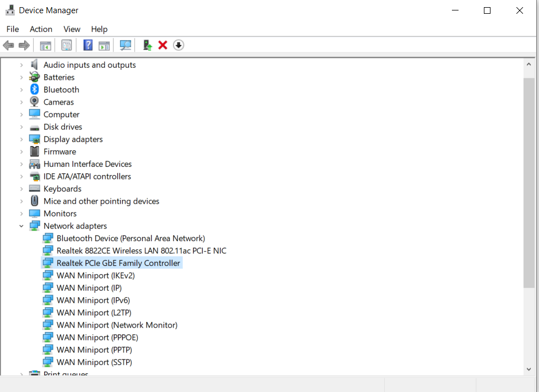The image size is (539, 392).
Task: Click the Device Manager title bar icon
Action: coord(10,10)
